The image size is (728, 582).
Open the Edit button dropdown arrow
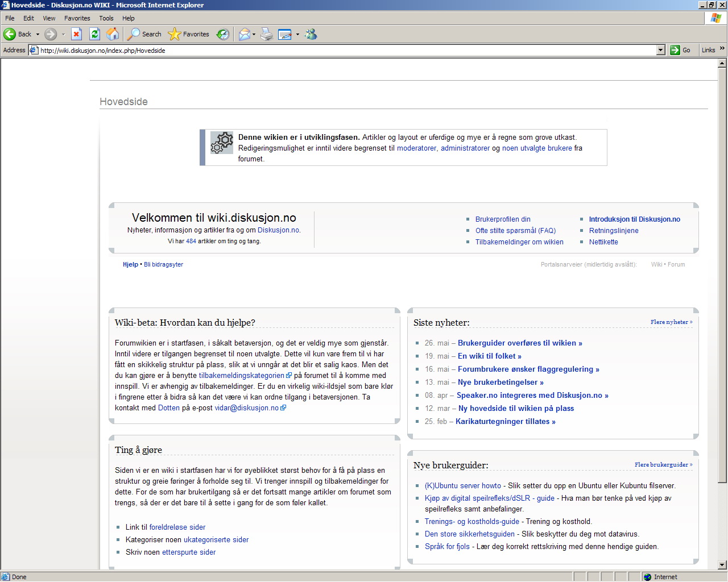click(297, 34)
